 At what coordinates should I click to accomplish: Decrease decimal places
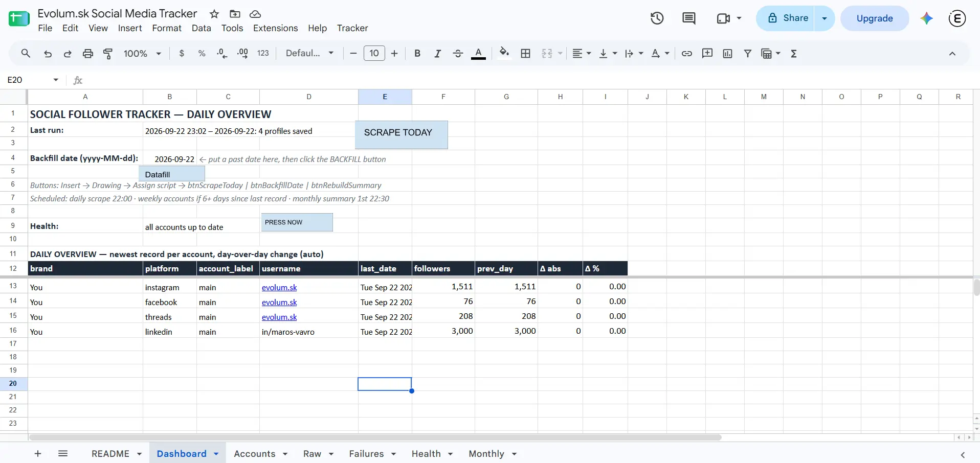pos(222,53)
